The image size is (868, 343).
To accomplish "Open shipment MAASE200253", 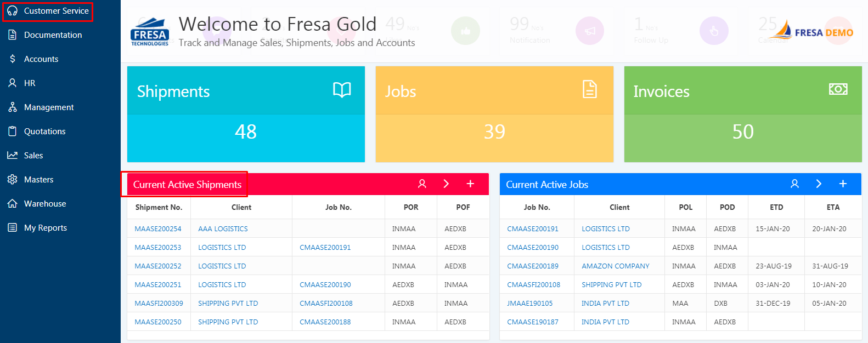I will point(158,247).
